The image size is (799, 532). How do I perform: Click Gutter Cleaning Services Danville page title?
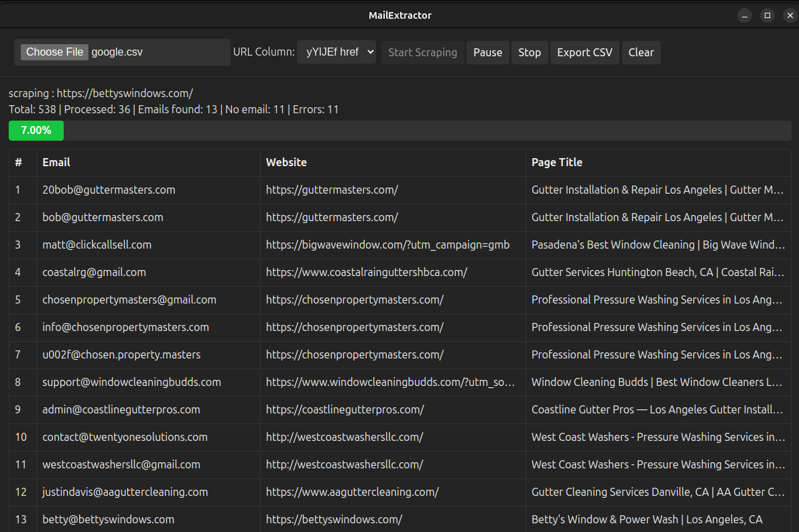pos(658,492)
